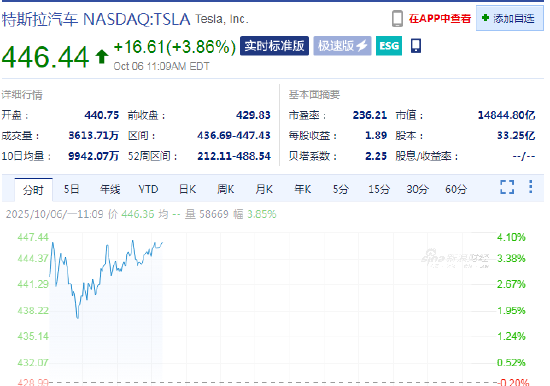The image size is (550, 386).
Task: Click the phone icon beside 在APP中查看
Action: click(x=397, y=19)
